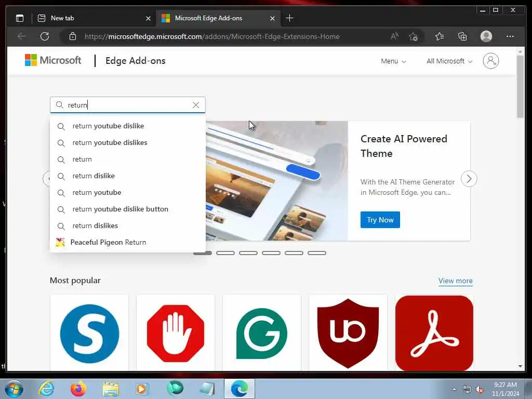The image size is (532, 399).
Task: Launch Firefox from the taskbar
Action: [78, 389]
